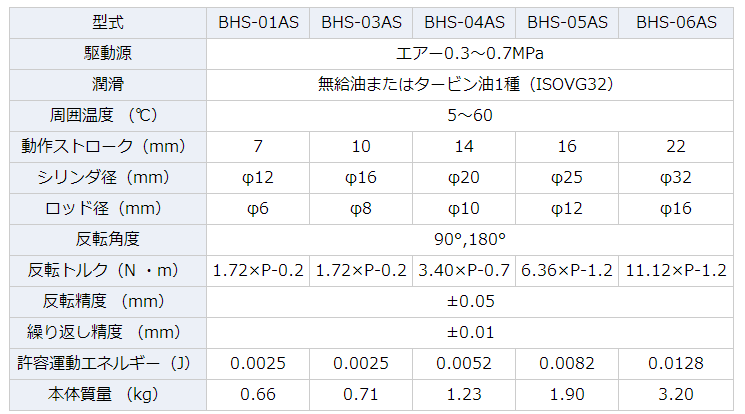
Task: Select torque value 11.12×P-1.2
Action: 676,270
